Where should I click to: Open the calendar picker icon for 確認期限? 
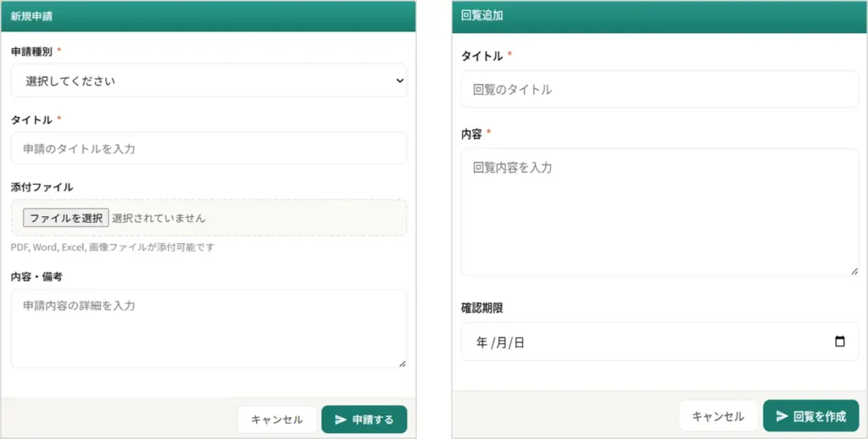840,342
